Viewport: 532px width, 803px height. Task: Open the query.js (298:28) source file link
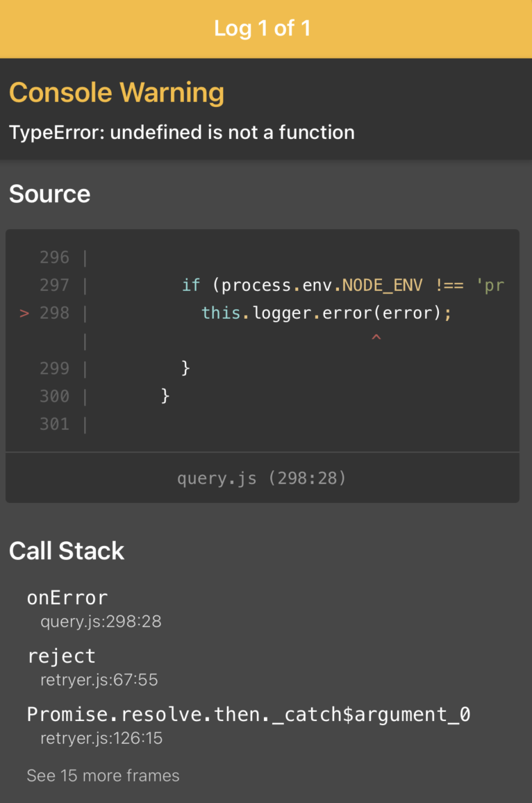point(262,478)
